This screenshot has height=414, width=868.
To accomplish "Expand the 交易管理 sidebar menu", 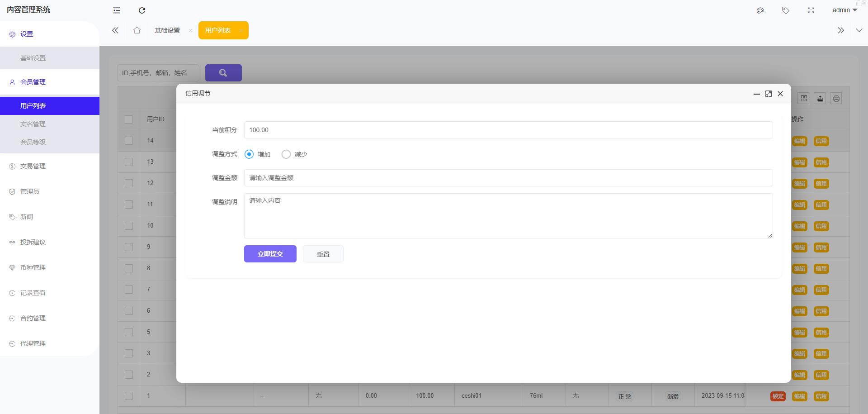I will click(33, 166).
